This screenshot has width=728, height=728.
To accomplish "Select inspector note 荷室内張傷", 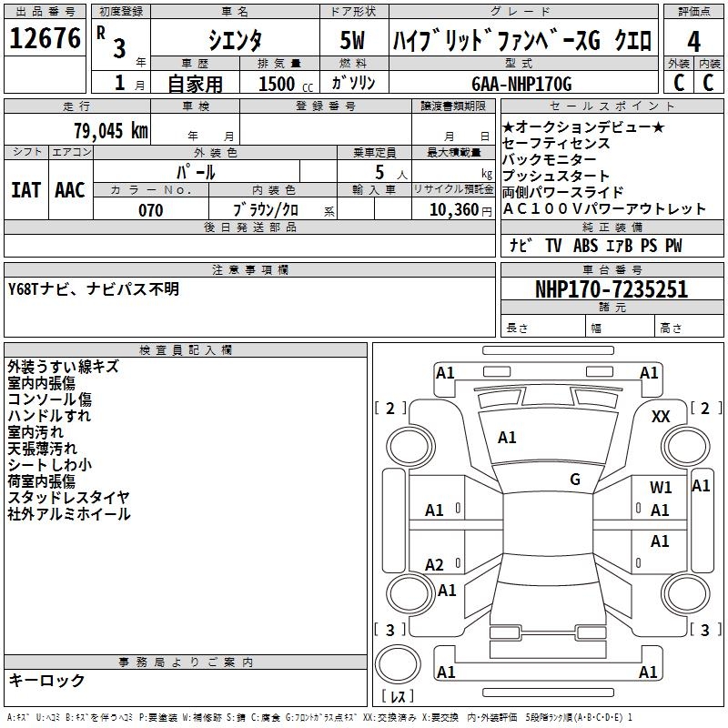I will (x=41, y=481).
